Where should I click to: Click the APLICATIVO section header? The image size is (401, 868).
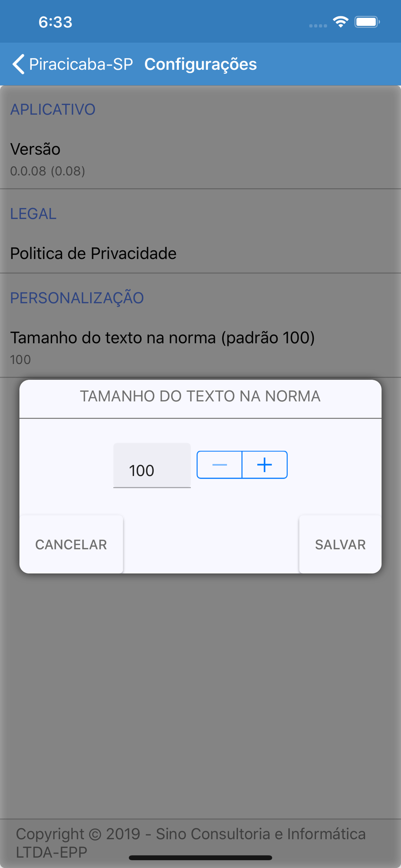click(x=53, y=109)
